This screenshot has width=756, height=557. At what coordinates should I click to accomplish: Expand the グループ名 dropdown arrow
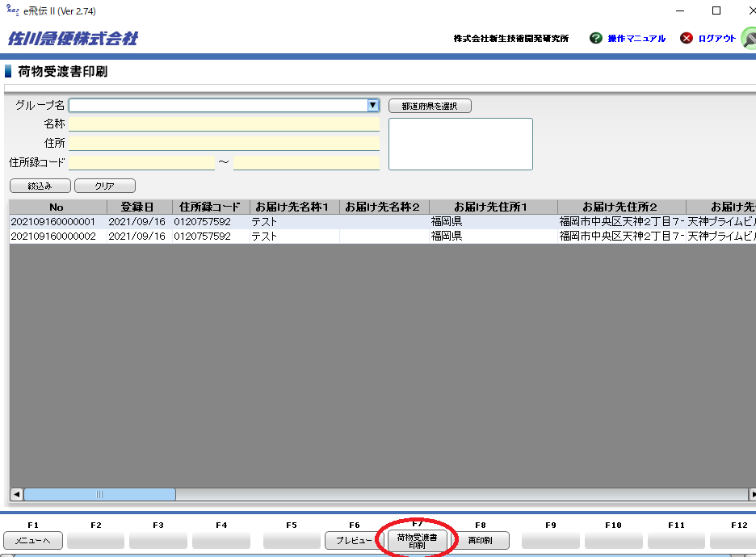point(372,105)
